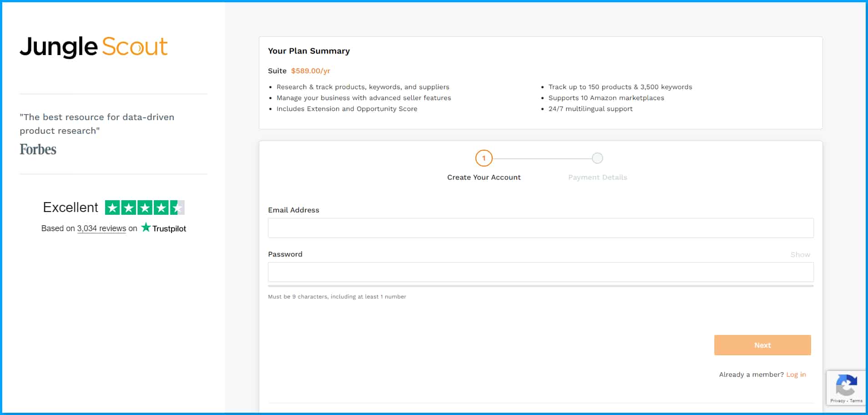Click the $589.00/yr price text

tap(311, 71)
